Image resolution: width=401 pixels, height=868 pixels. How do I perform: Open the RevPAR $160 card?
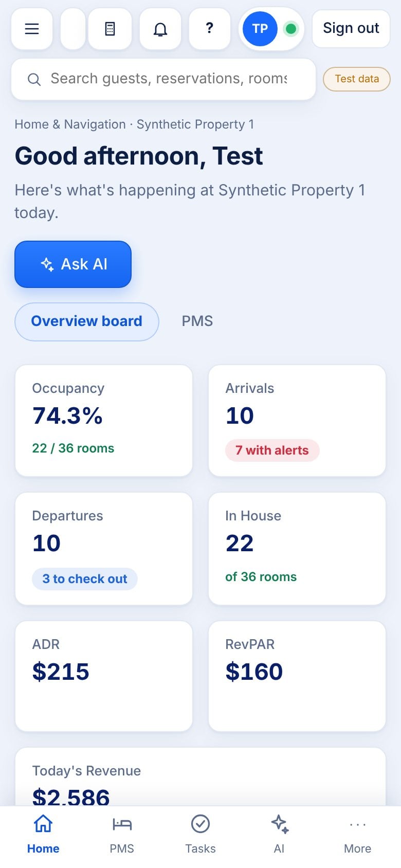point(297,676)
